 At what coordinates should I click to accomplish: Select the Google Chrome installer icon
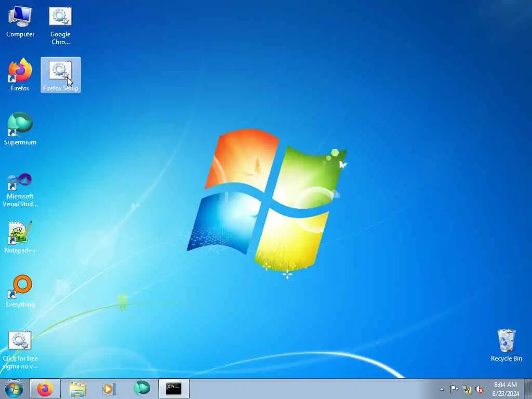[60, 26]
